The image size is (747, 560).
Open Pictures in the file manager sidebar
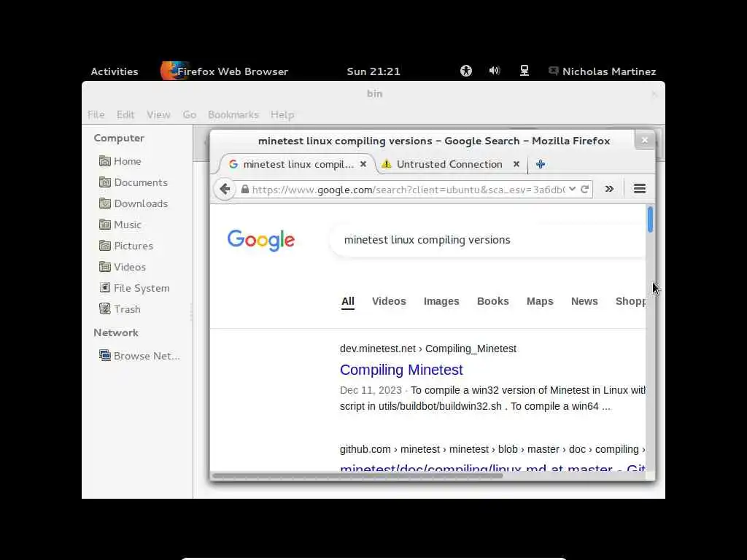point(126,246)
